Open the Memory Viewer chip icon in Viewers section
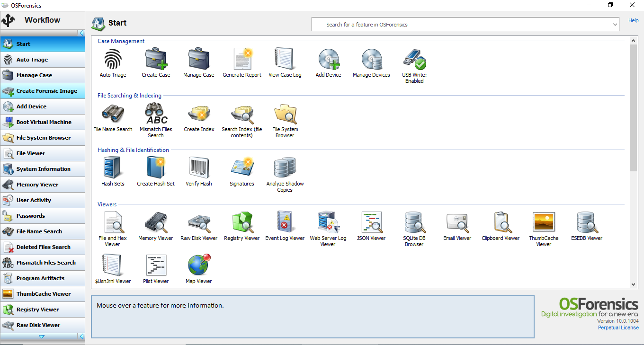The height and width of the screenshot is (345, 644). click(156, 223)
